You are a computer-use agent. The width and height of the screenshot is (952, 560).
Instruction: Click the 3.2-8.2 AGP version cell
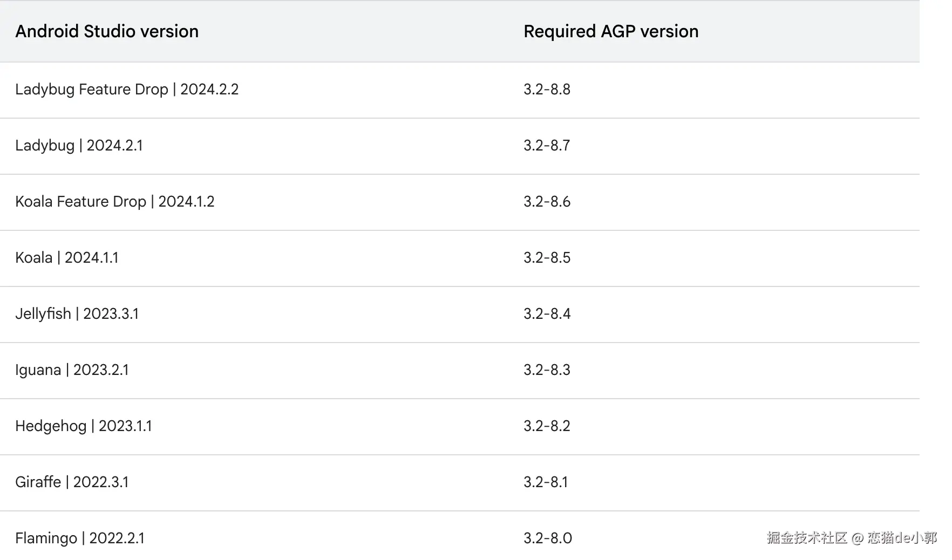coord(547,426)
